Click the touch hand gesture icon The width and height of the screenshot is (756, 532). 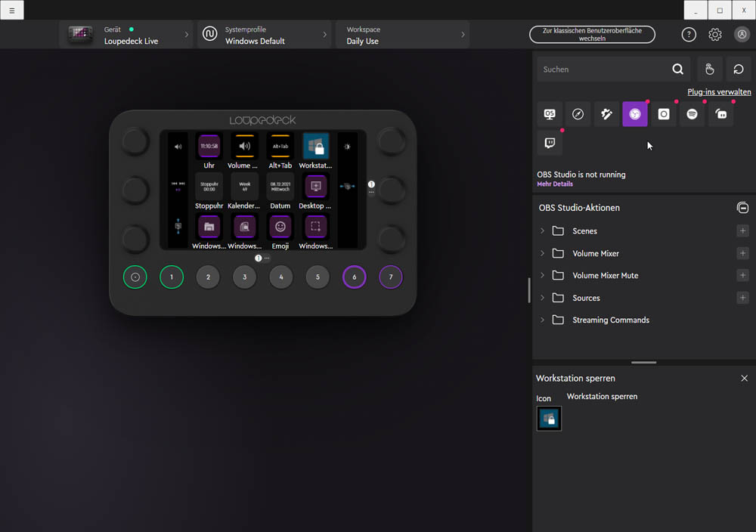[709, 70]
